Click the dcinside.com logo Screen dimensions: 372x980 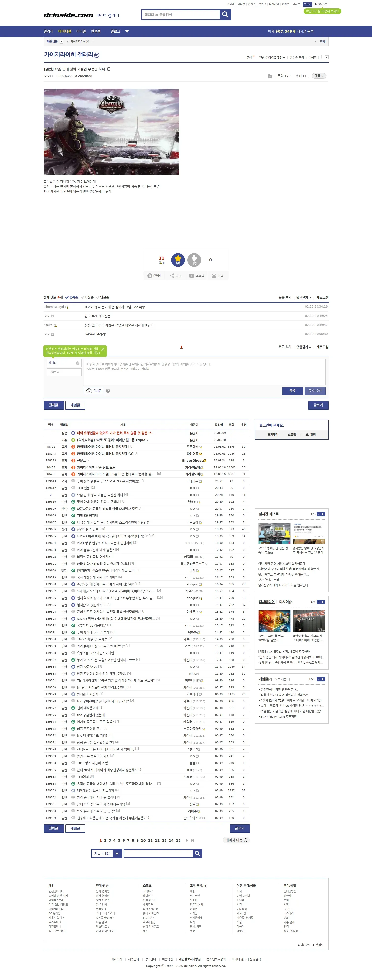pyautogui.click(x=69, y=15)
